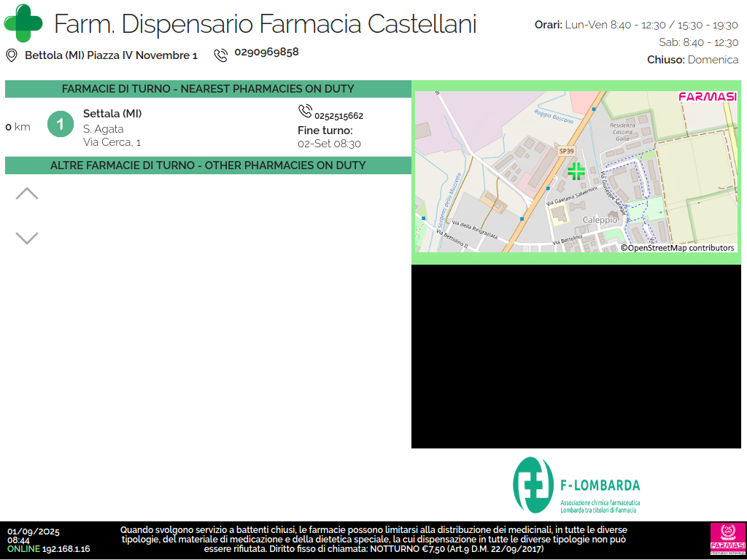
Task: Open the OpenStreetMap contributors link
Action: pyautogui.click(x=678, y=248)
